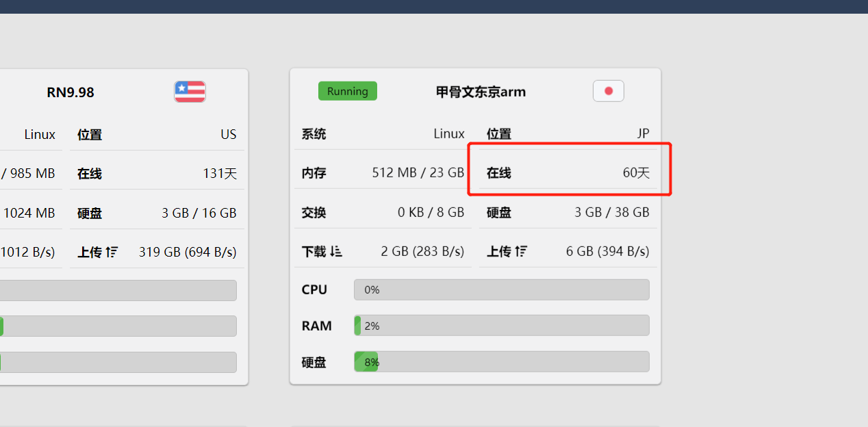Screen dimensions: 868x427
Task: Click the 硬盘 3 GB / 16 GB row
Action: coord(157,213)
